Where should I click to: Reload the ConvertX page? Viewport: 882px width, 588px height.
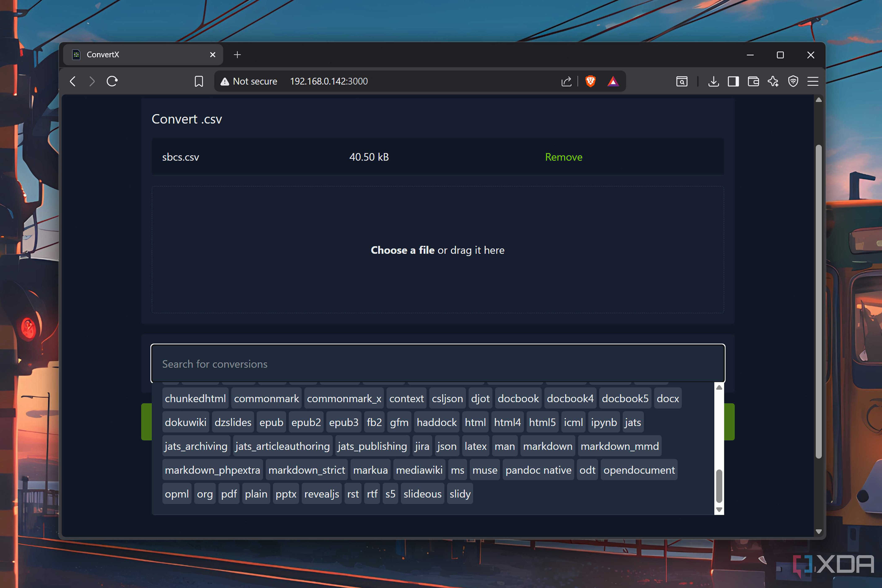pos(112,81)
